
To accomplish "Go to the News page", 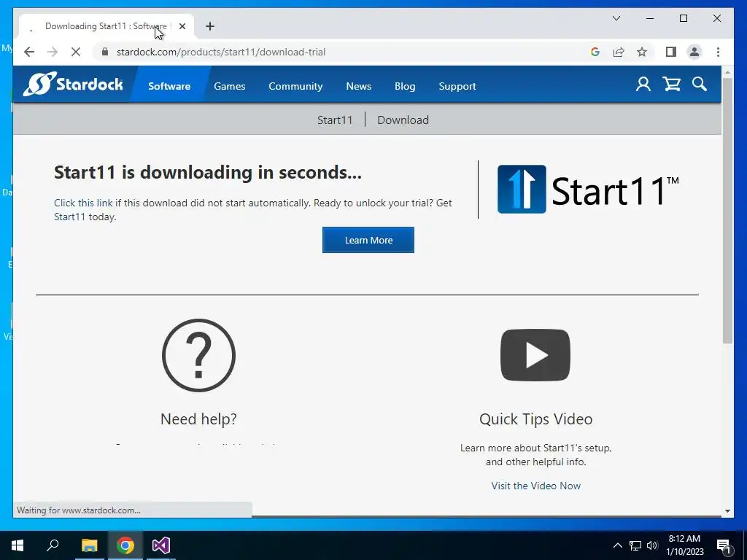I will 359,86.
